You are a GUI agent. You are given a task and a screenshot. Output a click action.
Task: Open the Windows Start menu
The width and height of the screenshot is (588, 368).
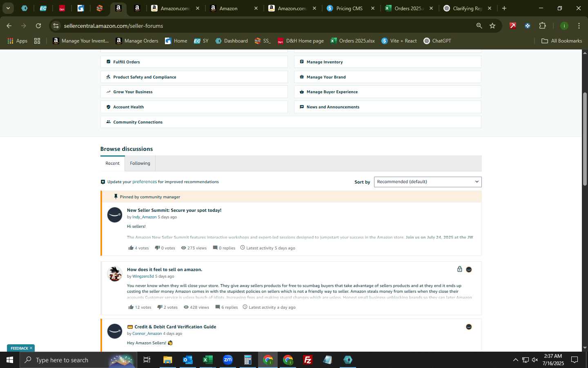pos(10,360)
